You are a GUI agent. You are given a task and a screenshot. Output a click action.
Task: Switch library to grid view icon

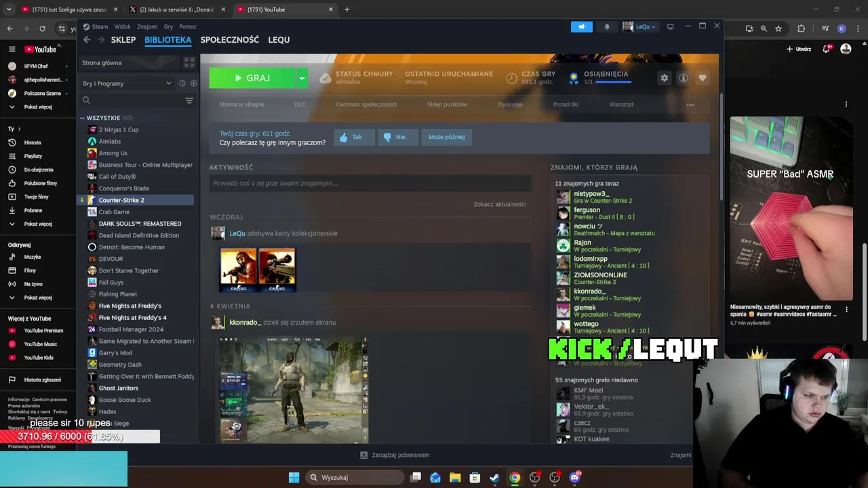pyautogui.click(x=189, y=62)
